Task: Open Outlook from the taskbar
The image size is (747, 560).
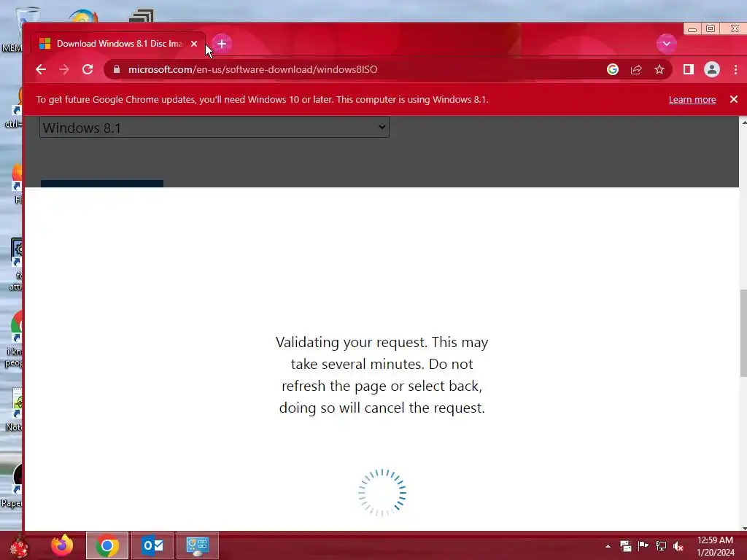Action: (x=152, y=545)
